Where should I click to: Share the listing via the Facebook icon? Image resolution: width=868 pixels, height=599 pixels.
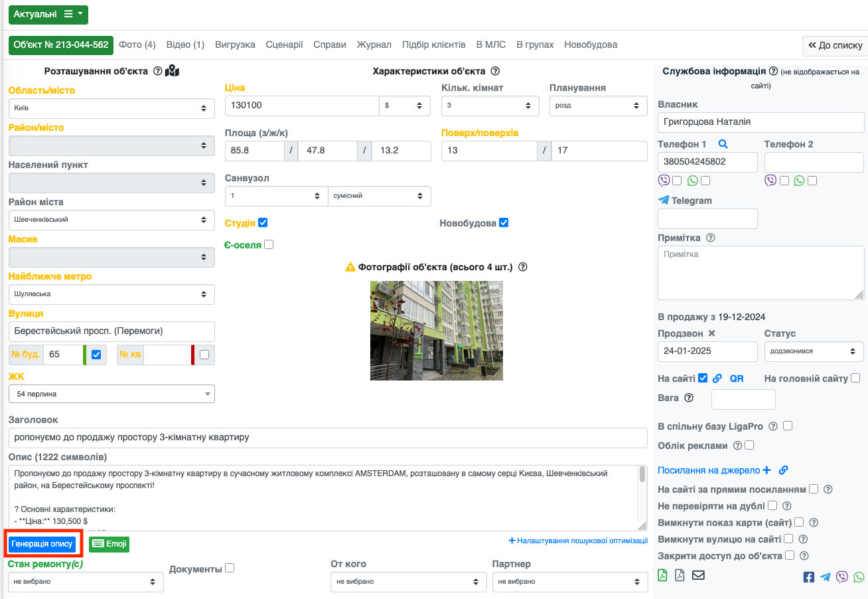point(808,577)
